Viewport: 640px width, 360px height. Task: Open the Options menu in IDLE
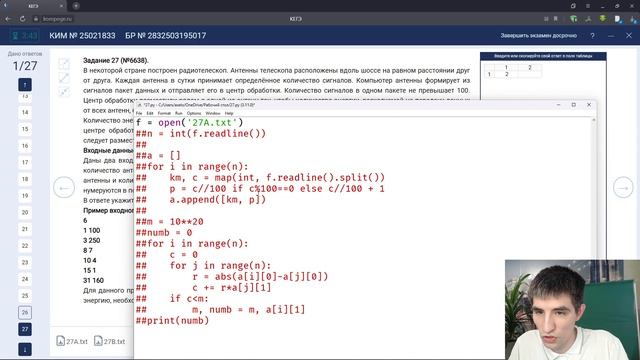[x=194, y=113]
